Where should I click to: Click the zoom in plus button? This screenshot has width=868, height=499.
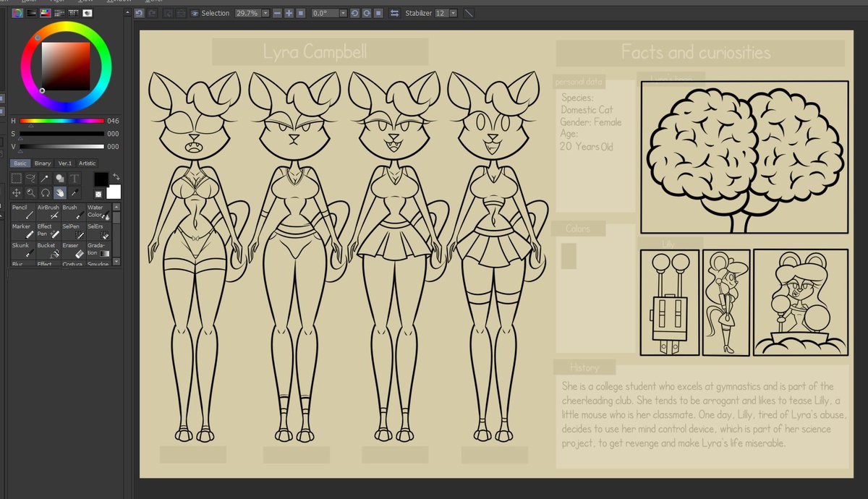(x=289, y=13)
